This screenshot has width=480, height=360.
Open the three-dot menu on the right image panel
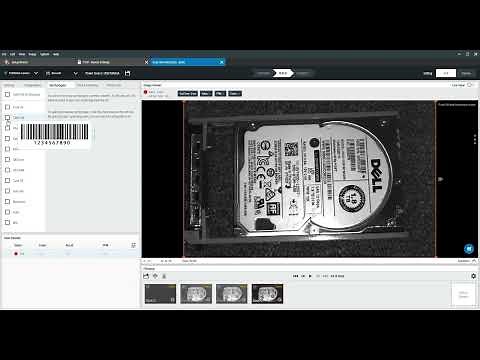(475, 139)
